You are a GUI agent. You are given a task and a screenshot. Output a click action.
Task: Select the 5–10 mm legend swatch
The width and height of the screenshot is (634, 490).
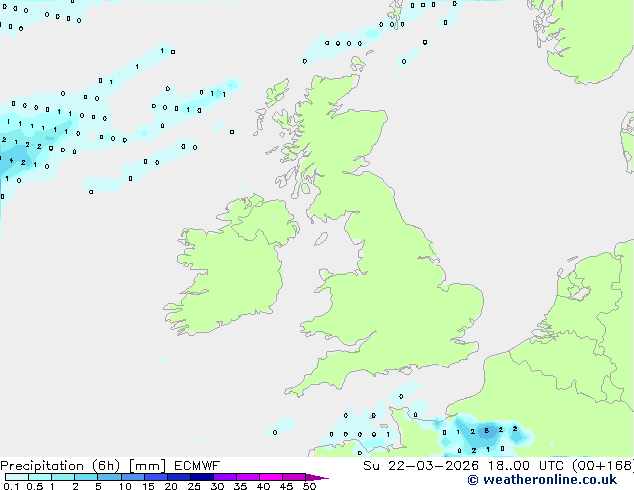click(x=110, y=477)
